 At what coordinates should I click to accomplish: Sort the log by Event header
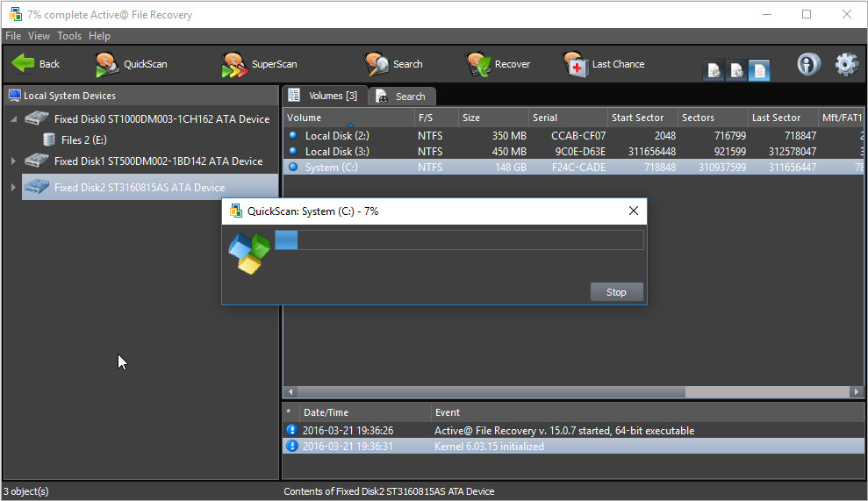click(x=648, y=412)
